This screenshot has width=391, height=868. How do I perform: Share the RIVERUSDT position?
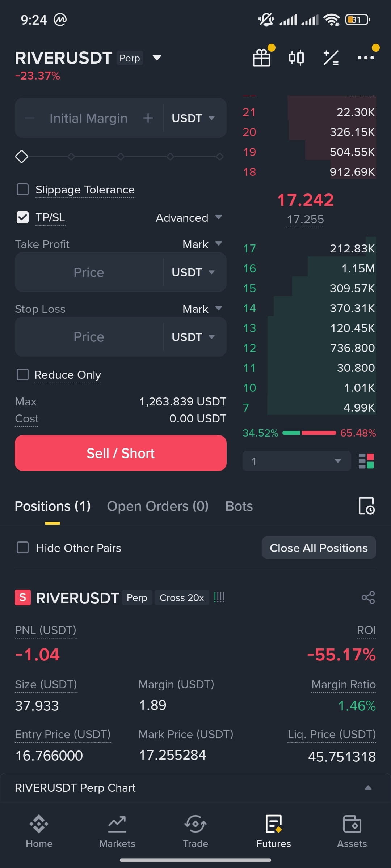[368, 597]
